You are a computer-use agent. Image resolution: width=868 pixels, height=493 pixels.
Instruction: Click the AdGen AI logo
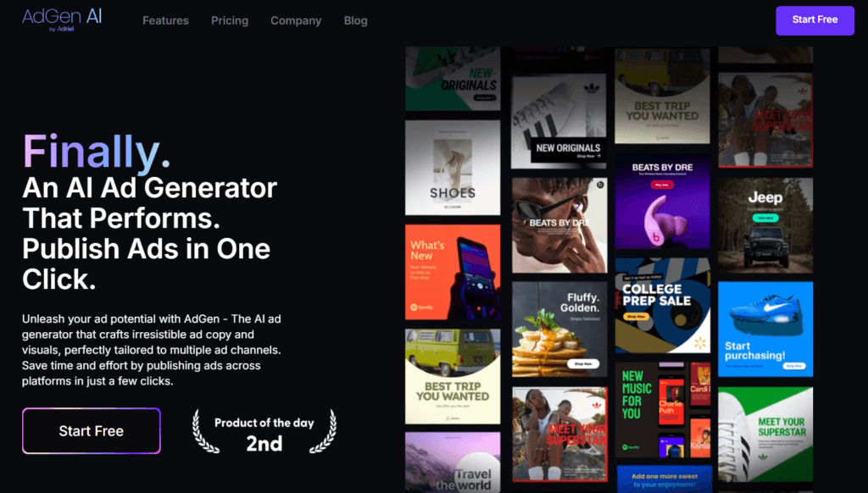coord(61,19)
